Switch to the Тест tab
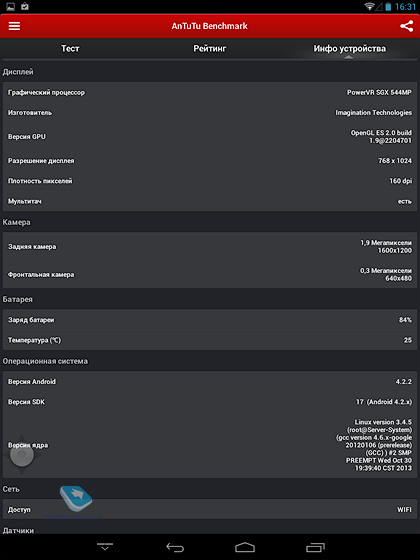This screenshot has height=560, width=420. 70,48
